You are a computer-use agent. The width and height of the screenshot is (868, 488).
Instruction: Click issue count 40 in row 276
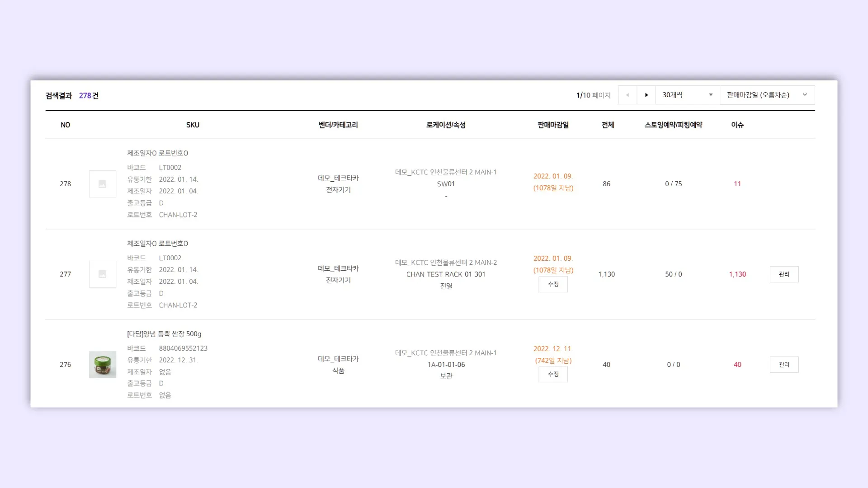[737, 365]
